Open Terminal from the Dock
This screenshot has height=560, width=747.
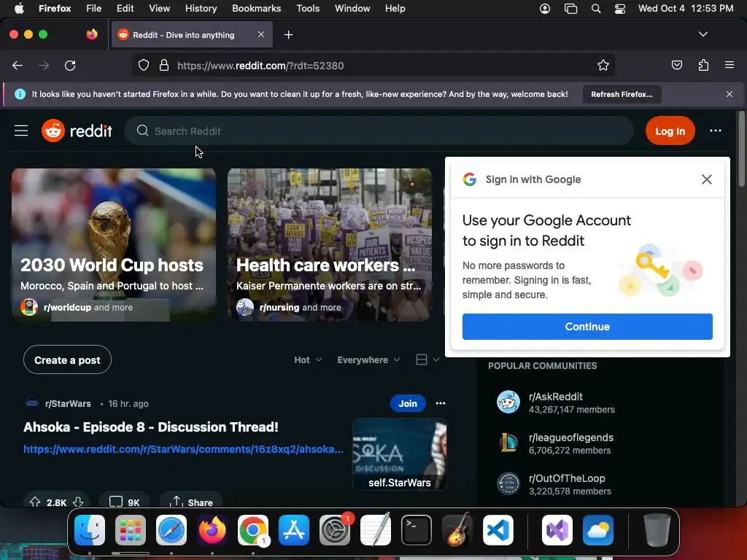pos(417,529)
